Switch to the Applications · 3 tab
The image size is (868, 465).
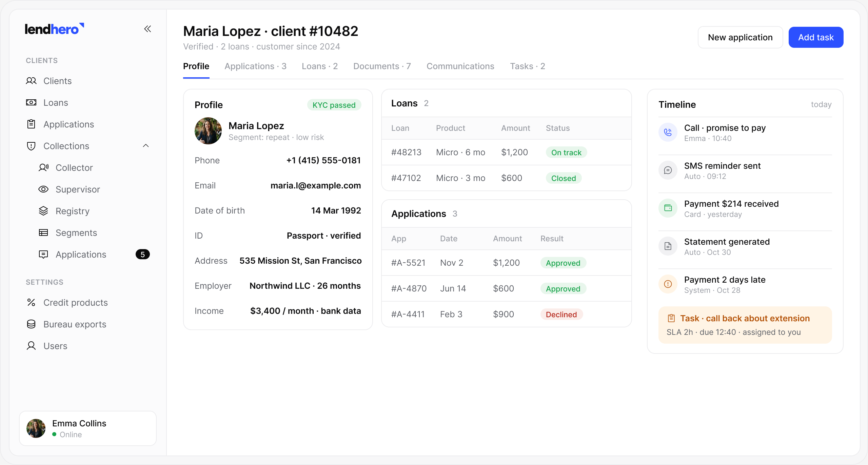point(255,66)
